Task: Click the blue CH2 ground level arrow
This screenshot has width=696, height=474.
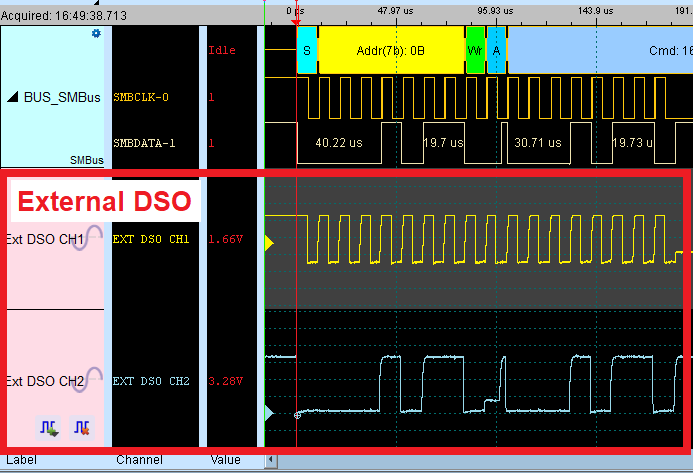Action: [x=268, y=412]
